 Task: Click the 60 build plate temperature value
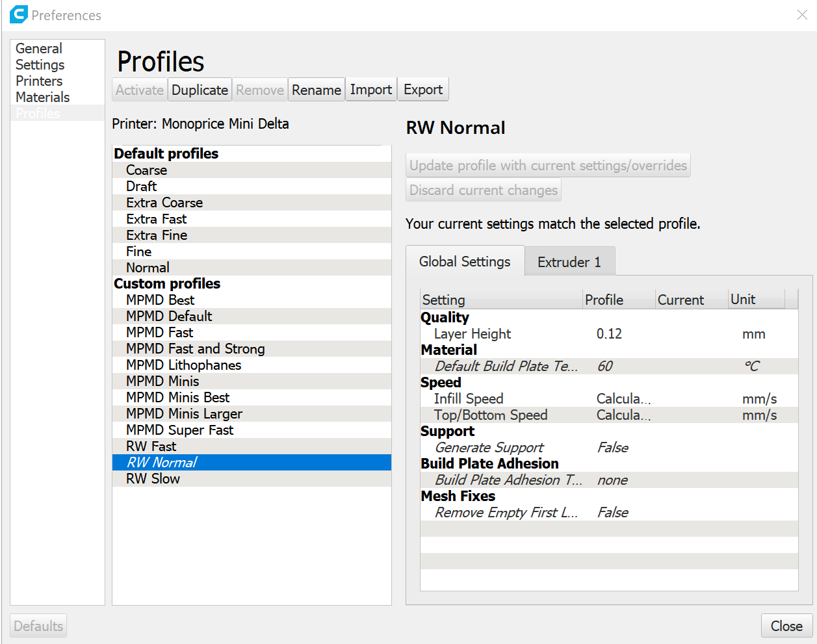point(604,367)
